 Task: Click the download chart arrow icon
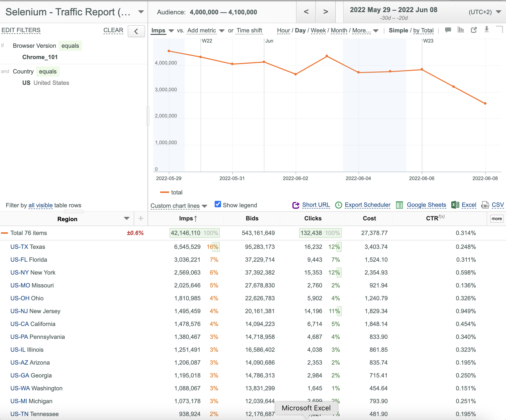click(486, 29)
